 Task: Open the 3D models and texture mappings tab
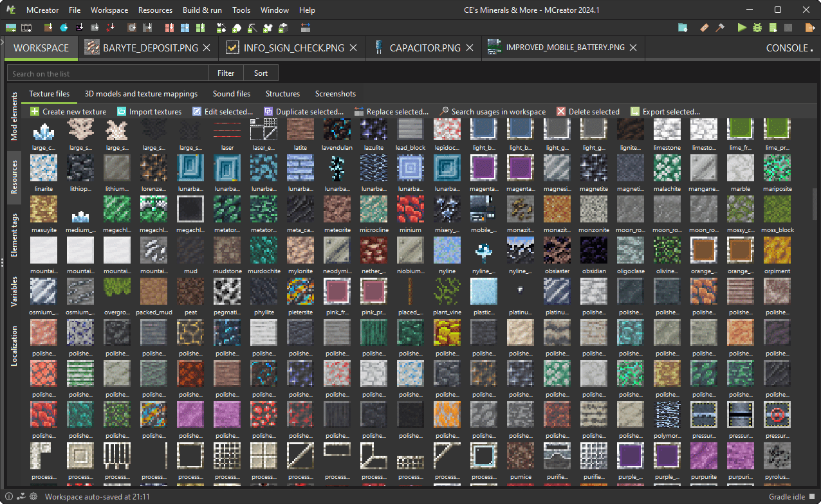(142, 94)
